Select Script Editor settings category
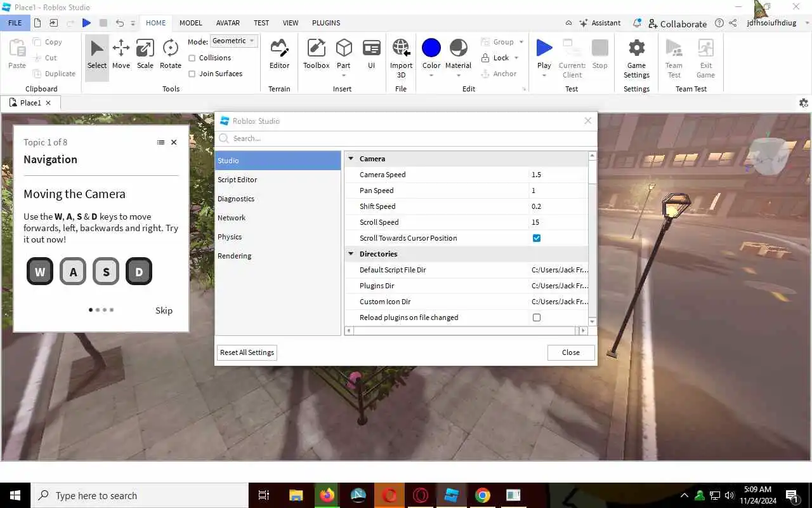 click(278, 180)
